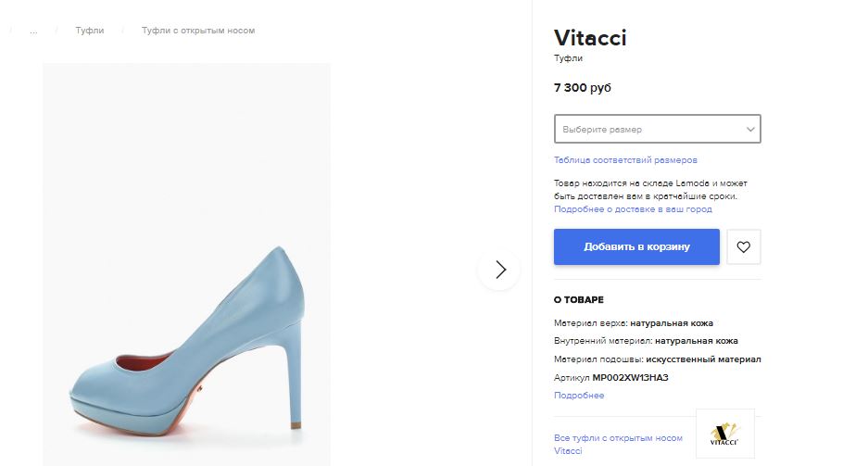The width and height of the screenshot is (868, 466).
Task: Expand collapsed breadcrumb ellipsis
Action: click(x=33, y=31)
